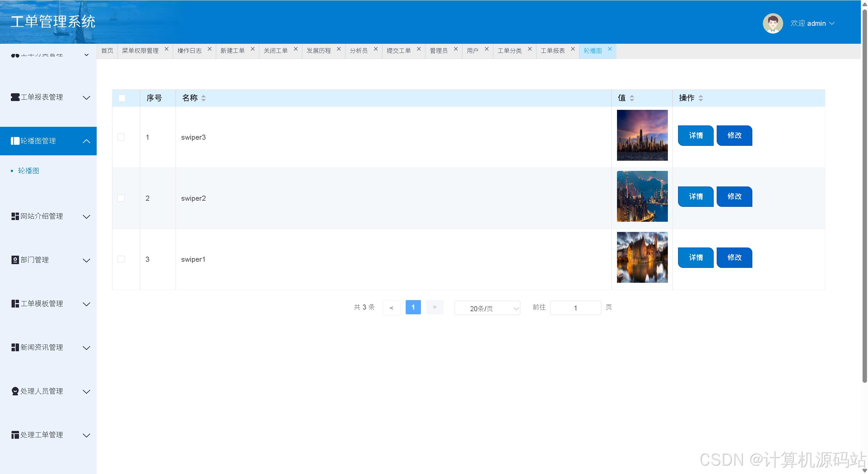The height and width of the screenshot is (474, 868).
Task: Open the 欢迎 admin user dropdown
Action: (812, 23)
